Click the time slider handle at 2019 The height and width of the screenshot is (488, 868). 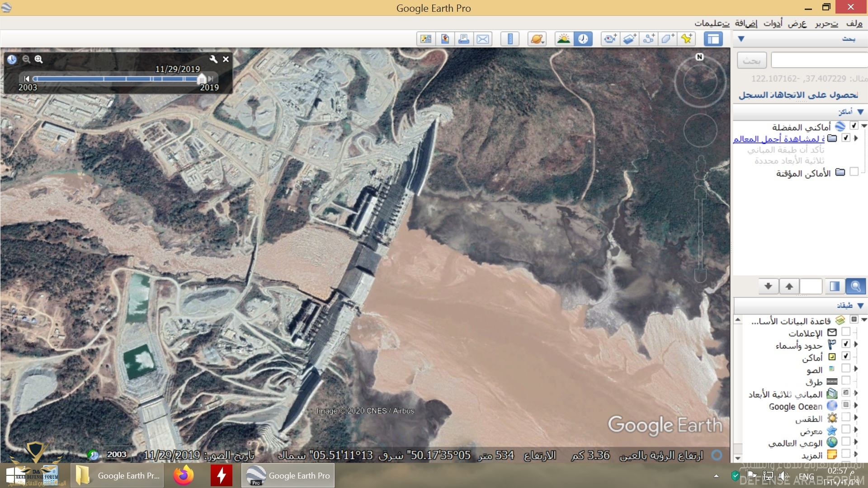202,79
